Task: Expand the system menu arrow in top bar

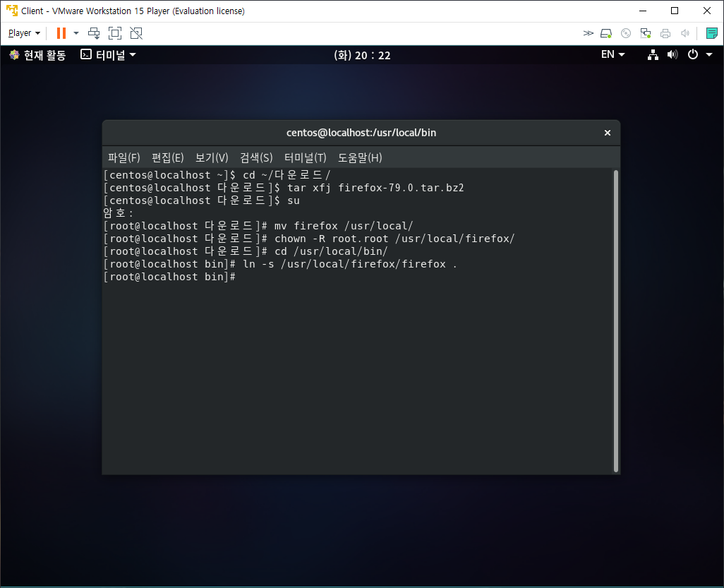Action: (709, 55)
